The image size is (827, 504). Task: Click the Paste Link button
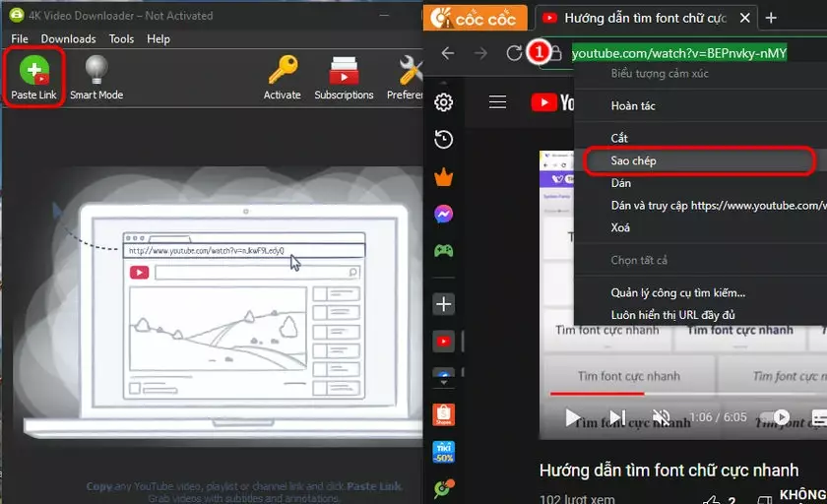pyautogui.click(x=33, y=77)
